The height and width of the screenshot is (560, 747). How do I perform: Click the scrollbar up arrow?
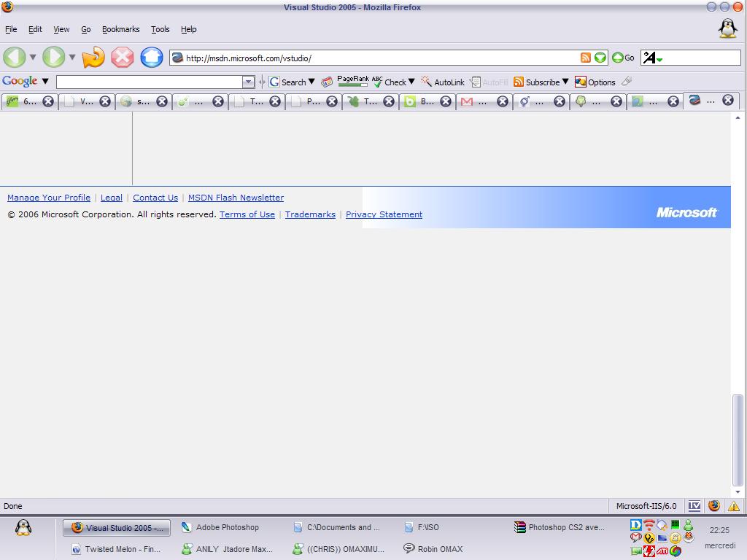point(738,117)
